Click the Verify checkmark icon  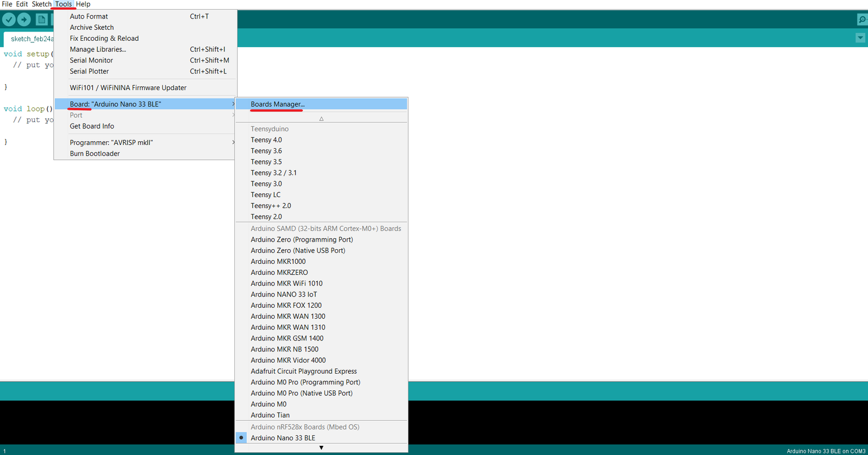tap(9, 20)
